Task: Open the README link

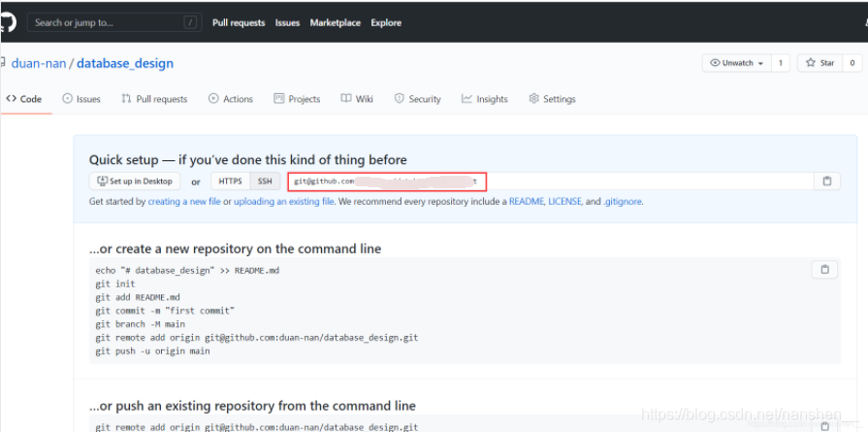Action: click(x=527, y=202)
